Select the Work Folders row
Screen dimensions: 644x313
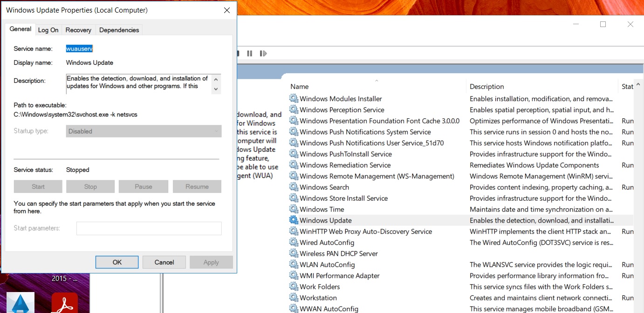[460, 286]
